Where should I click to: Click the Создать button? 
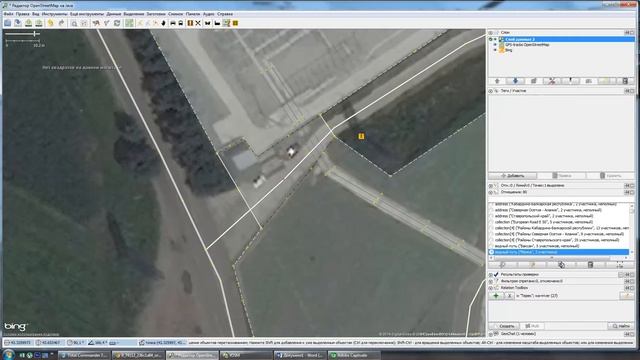point(504,326)
